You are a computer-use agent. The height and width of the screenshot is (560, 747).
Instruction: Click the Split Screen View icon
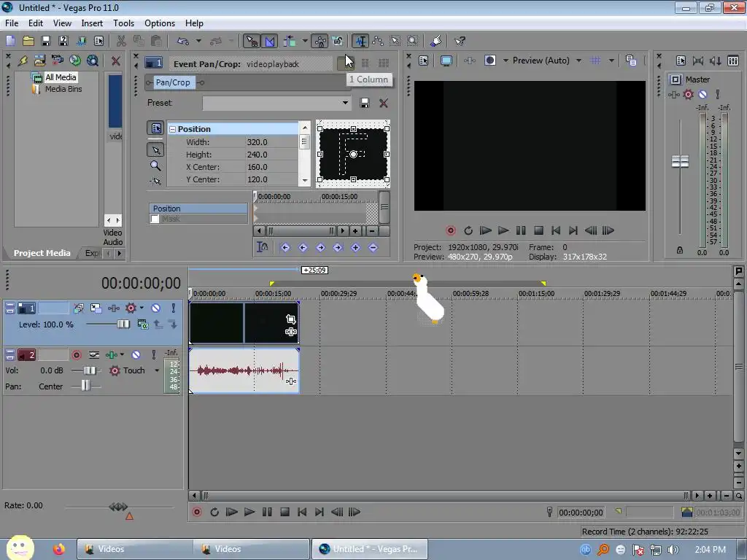point(489,61)
